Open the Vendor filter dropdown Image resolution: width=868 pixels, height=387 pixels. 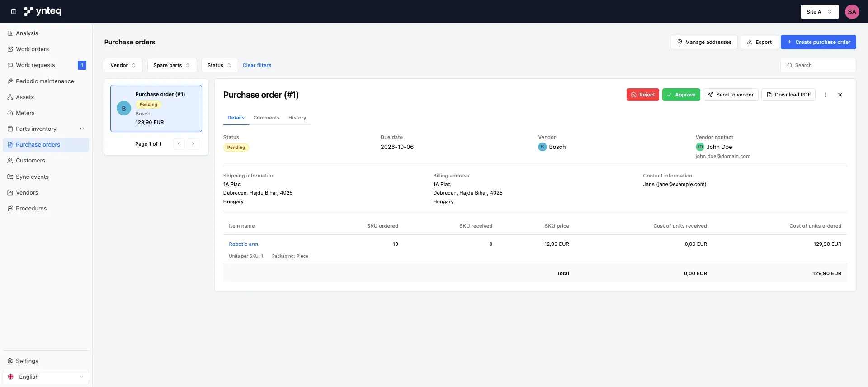[x=123, y=65]
